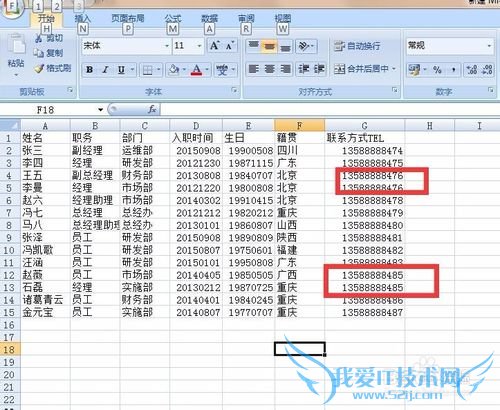Align text right

[285, 69]
